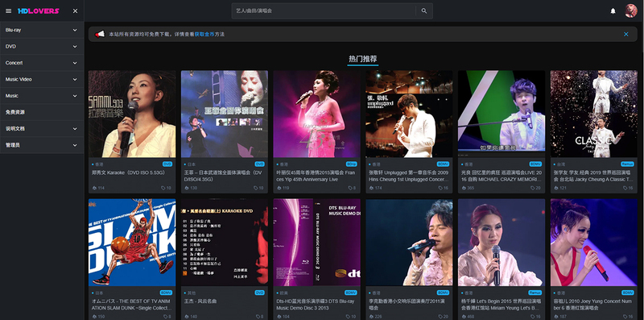Screen dimensions: 644x320
Task: Open the Music Video sidebar category label
Action: pos(19,79)
